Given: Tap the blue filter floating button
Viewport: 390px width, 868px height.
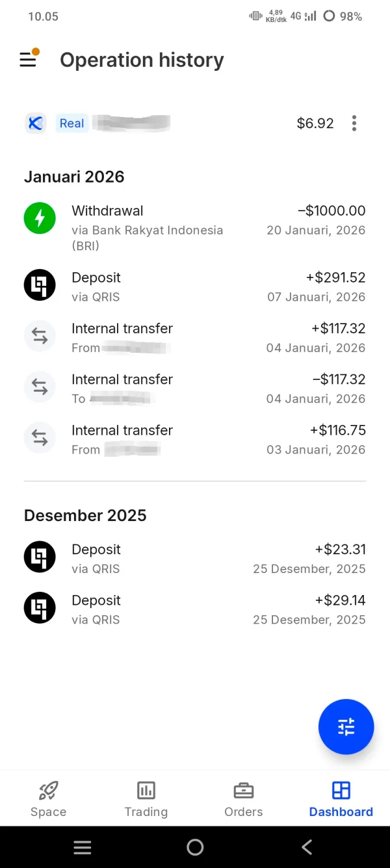Looking at the screenshot, I should click(x=346, y=726).
